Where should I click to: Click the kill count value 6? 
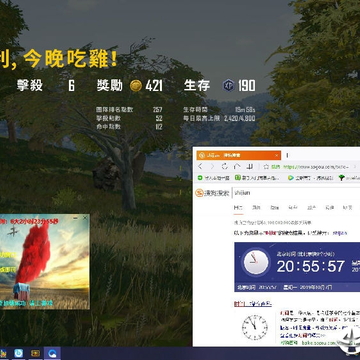click(71, 86)
